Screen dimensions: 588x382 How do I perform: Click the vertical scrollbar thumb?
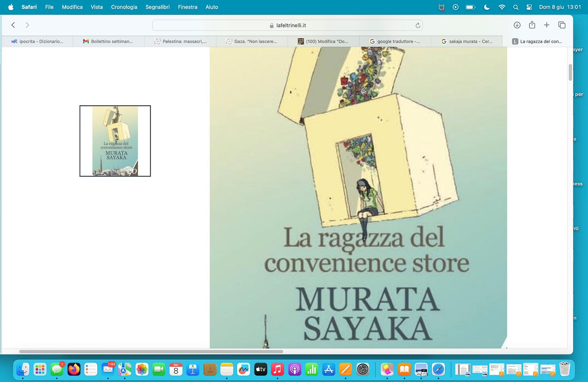point(570,72)
